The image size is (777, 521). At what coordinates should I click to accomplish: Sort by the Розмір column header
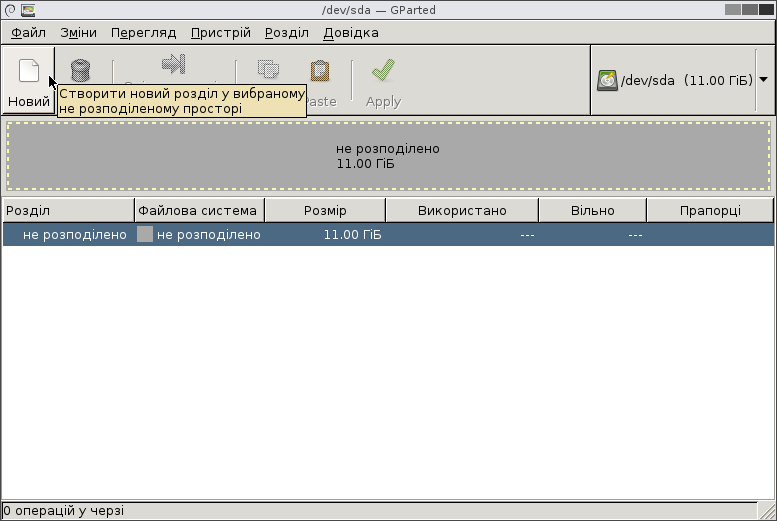pyautogui.click(x=325, y=210)
